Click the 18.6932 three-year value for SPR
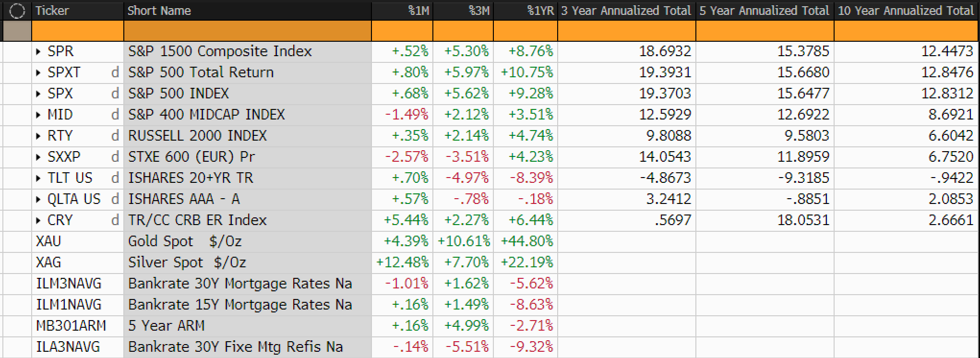Viewport: 980px width, 358px height. pos(665,51)
